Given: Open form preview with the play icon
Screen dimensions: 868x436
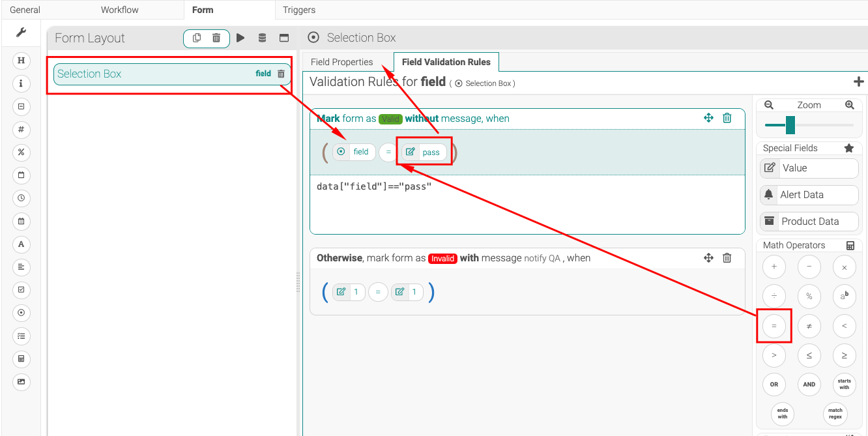Looking at the screenshot, I should click(x=240, y=38).
